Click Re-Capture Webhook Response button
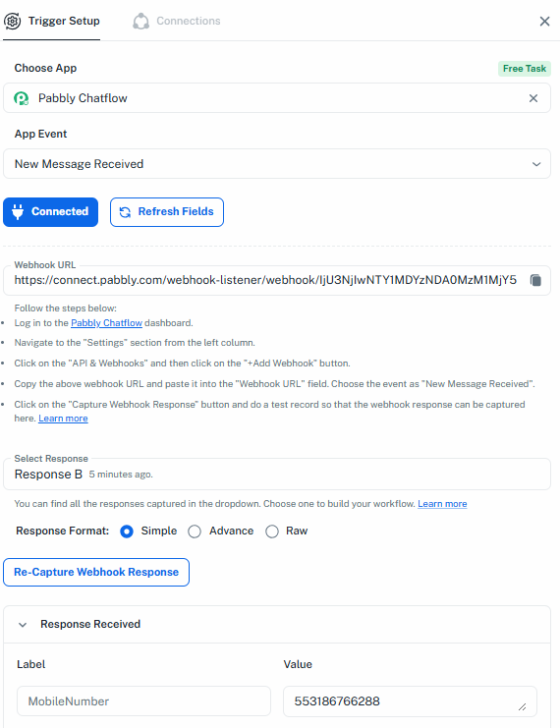 click(x=96, y=572)
